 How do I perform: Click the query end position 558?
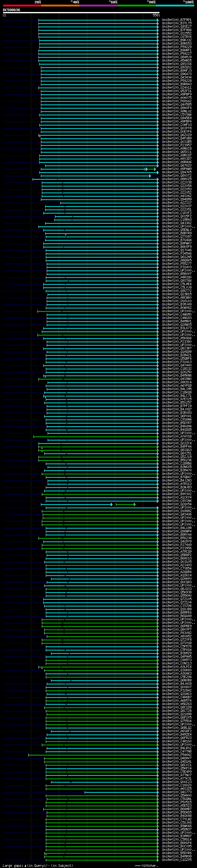click(x=155, y=15)
